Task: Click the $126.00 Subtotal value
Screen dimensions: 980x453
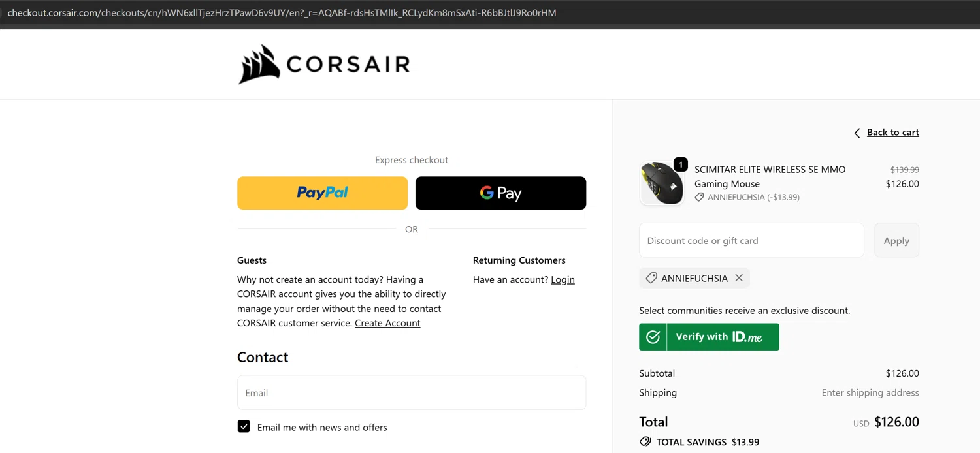Action: pyautogui.click(x=902, y=373)
